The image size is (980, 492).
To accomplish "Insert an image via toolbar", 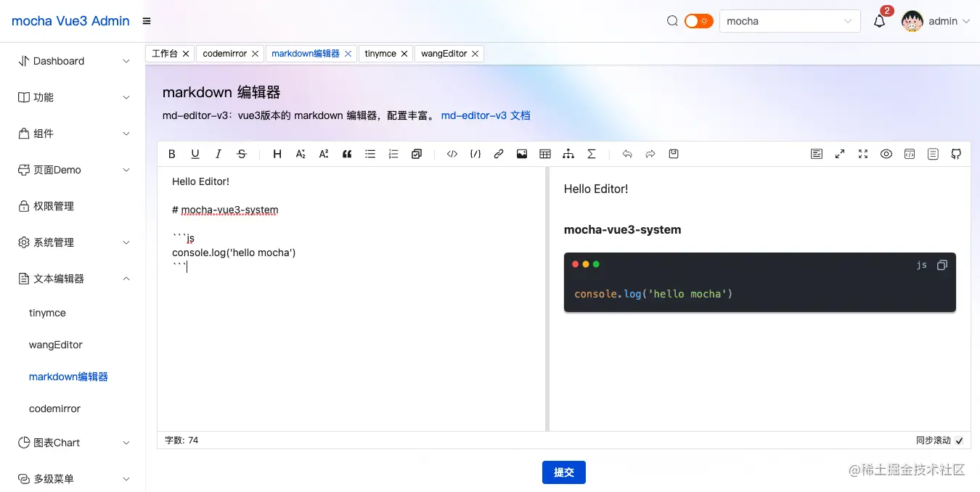I will click(522, 154).
